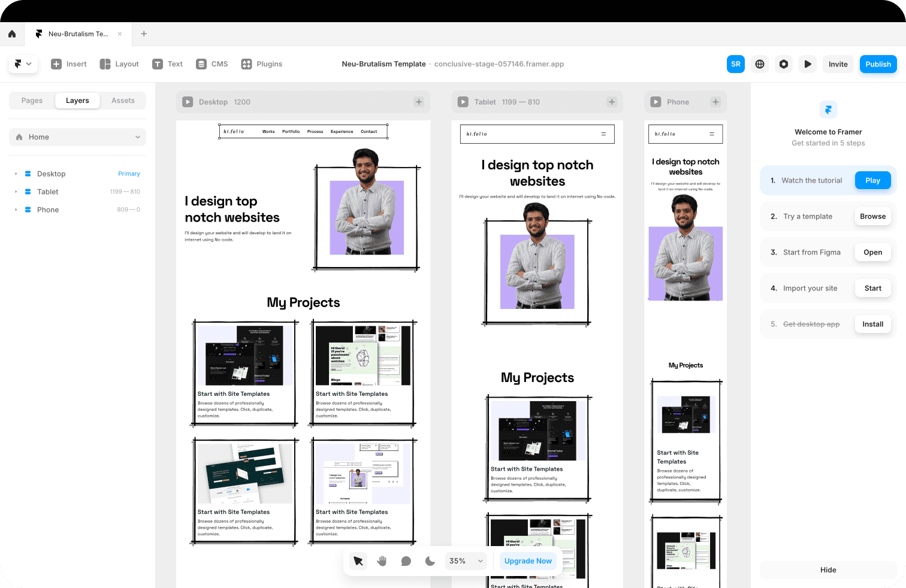Start importing your site
The image size is (906, 588).
872,288
